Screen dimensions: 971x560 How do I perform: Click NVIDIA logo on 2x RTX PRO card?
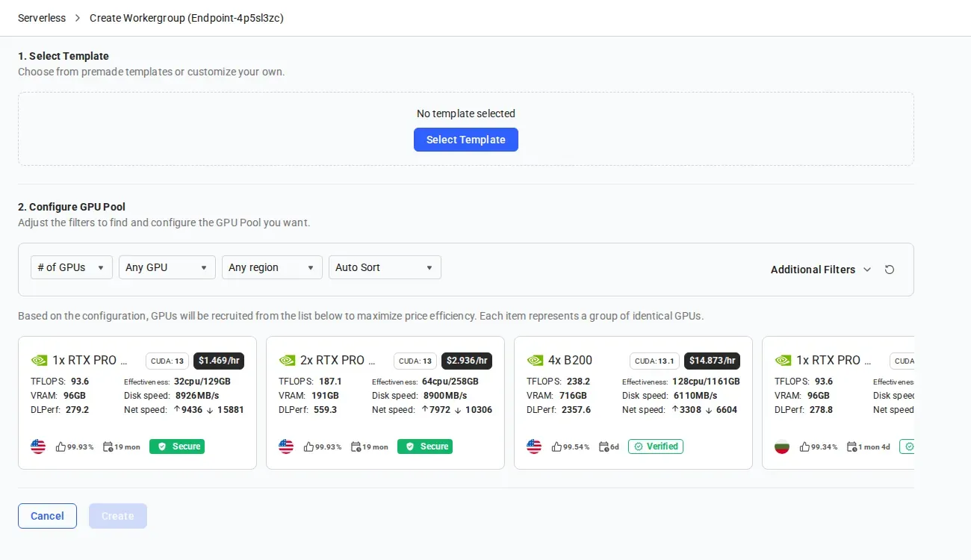[287, 361]
